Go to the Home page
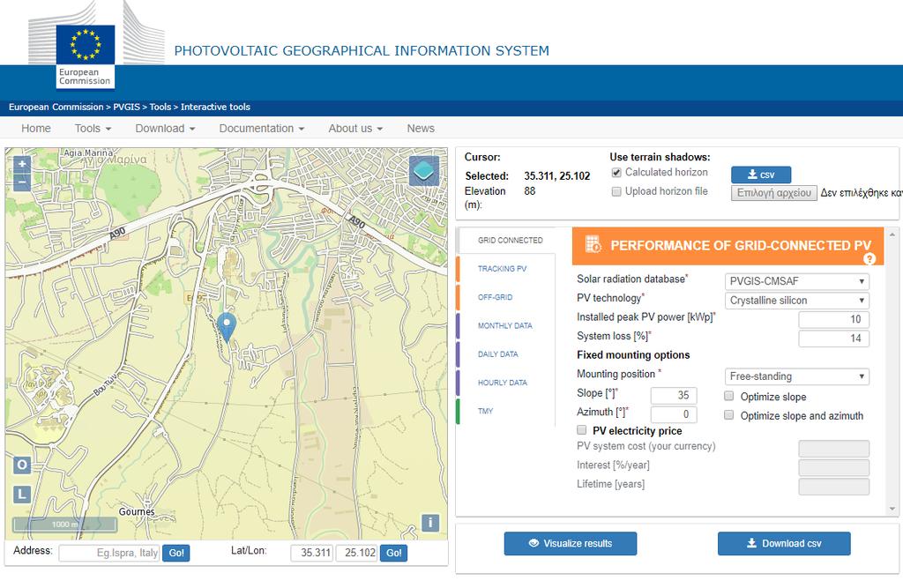 pos(35,129)
